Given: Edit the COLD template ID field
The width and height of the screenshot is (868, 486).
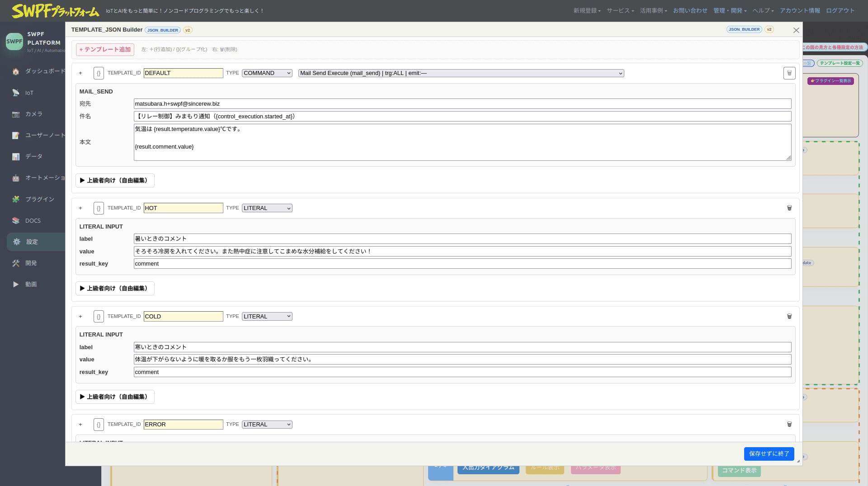Looking at the screenshot, I should tap(183, 317).
